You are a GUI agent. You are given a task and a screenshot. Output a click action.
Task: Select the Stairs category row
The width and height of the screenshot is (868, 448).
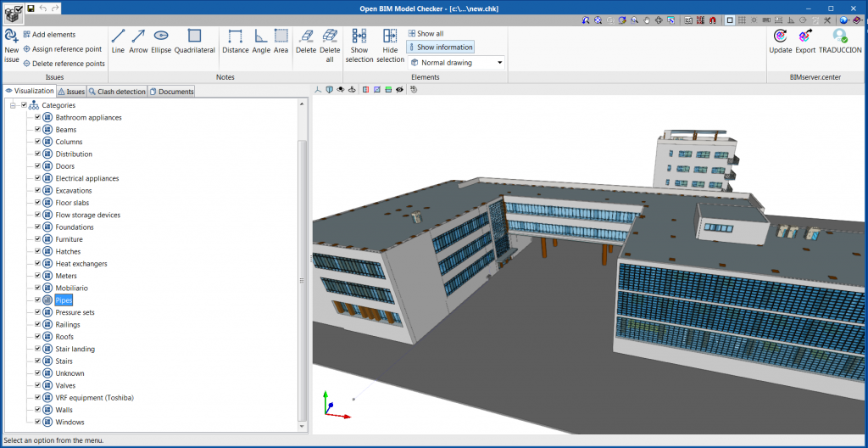(x=64, y=361)
